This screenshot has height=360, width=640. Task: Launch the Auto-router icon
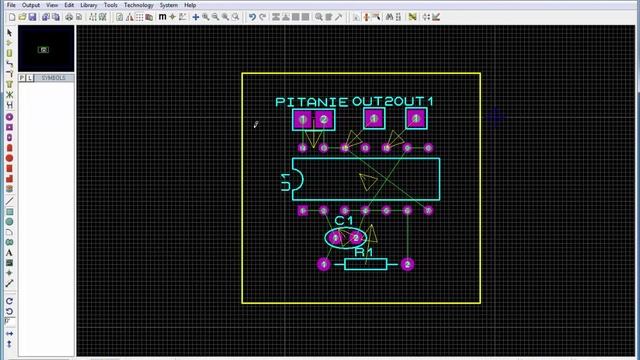point(412,17)
